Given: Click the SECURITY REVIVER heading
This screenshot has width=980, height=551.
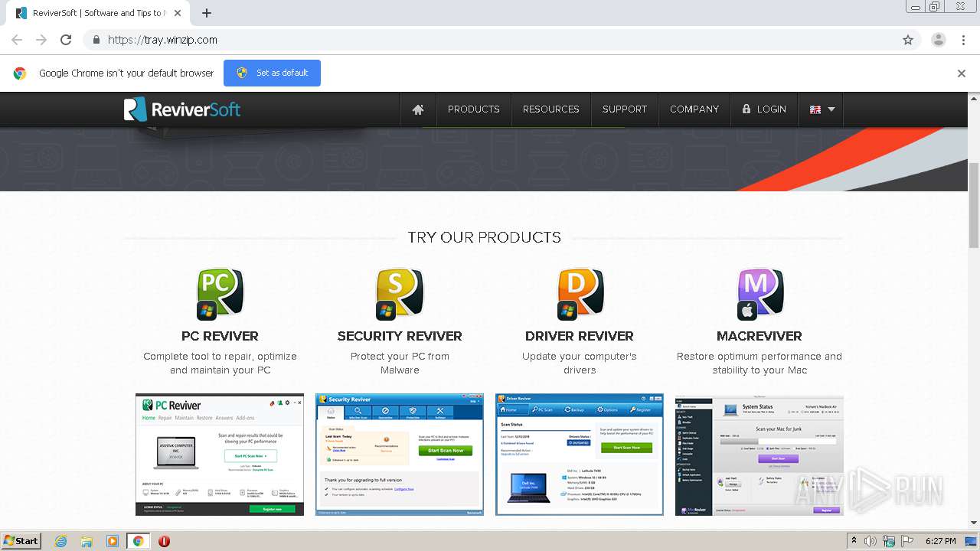Looking at the screenshot, I should click(x=400, y=336).
